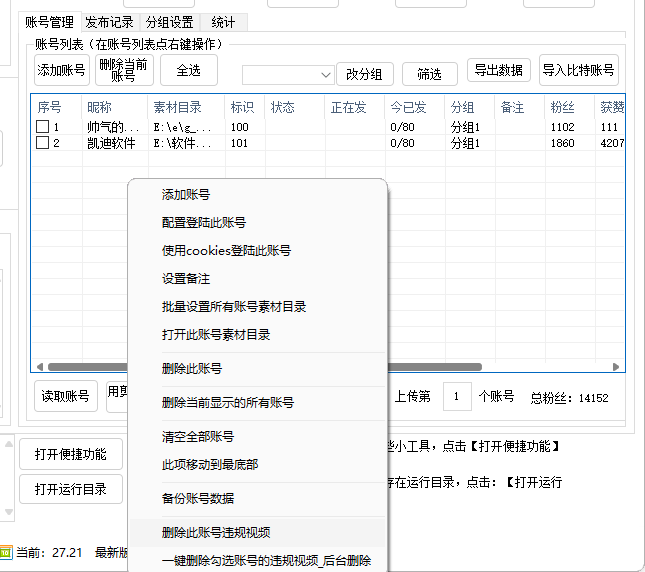This screenshot has width=645, height=572.
Task: Click the horizontal scrollbar's right arrow
Action: coord(616,367)
